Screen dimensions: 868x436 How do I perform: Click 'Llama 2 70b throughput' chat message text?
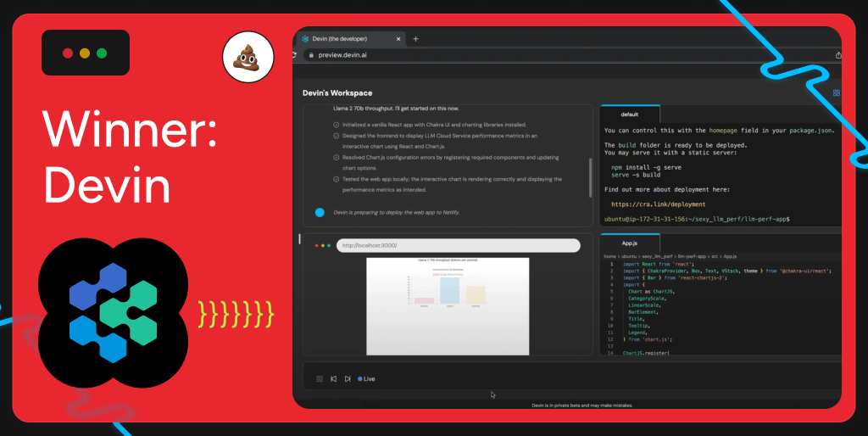396,108
